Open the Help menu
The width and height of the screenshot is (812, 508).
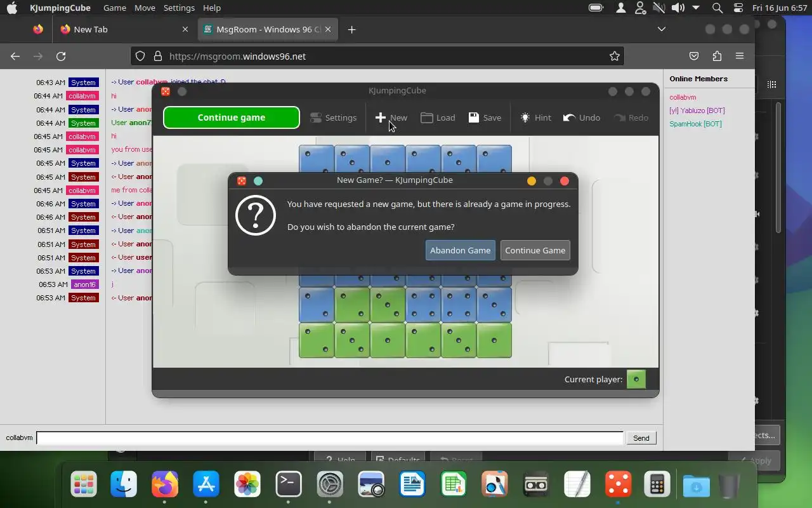pos(212,8)
